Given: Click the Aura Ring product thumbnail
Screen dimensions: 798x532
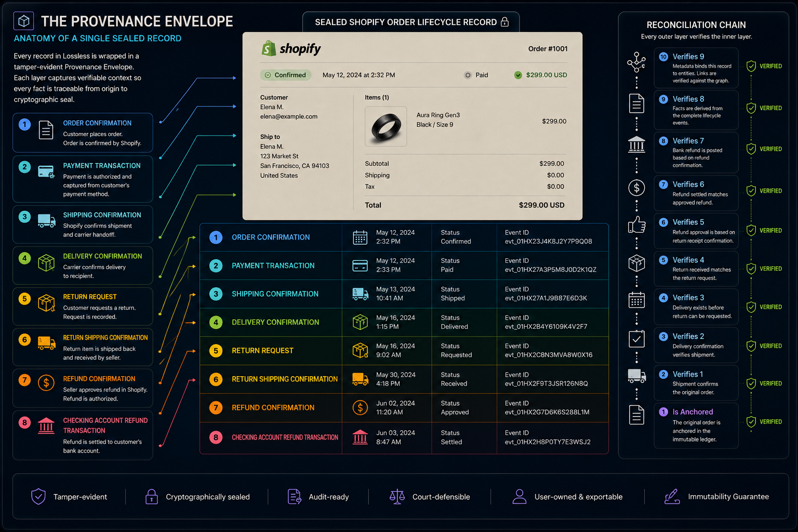Looking at the screenshot, I should tap(386, 126).
